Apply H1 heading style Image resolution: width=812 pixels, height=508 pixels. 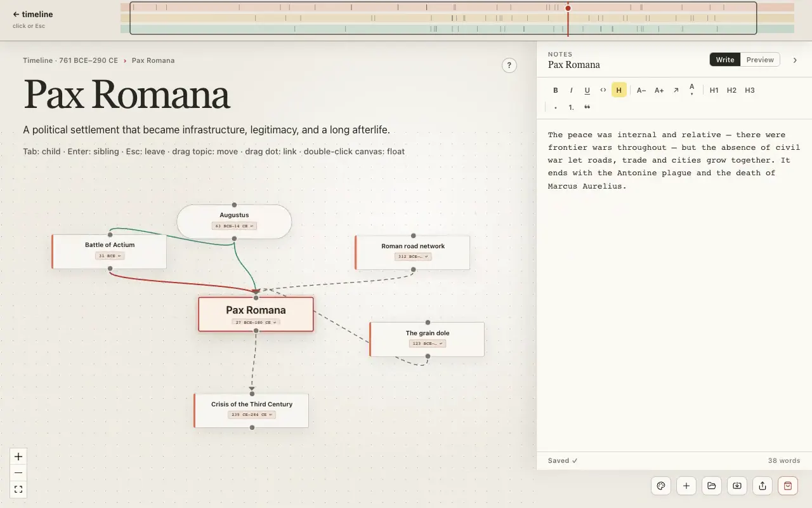[x=714, y=90]
